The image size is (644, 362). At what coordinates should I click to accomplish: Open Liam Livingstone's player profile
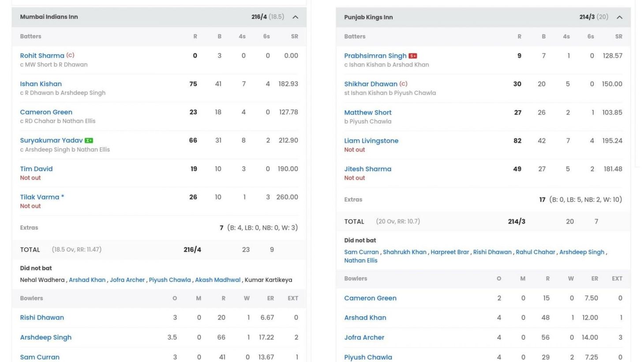pyautogui.click(x=371, y=140)
